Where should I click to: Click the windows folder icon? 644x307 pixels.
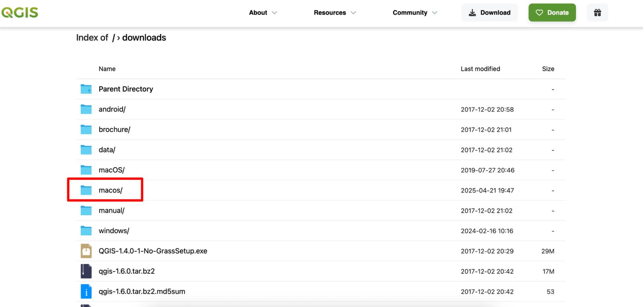(86, 230)
